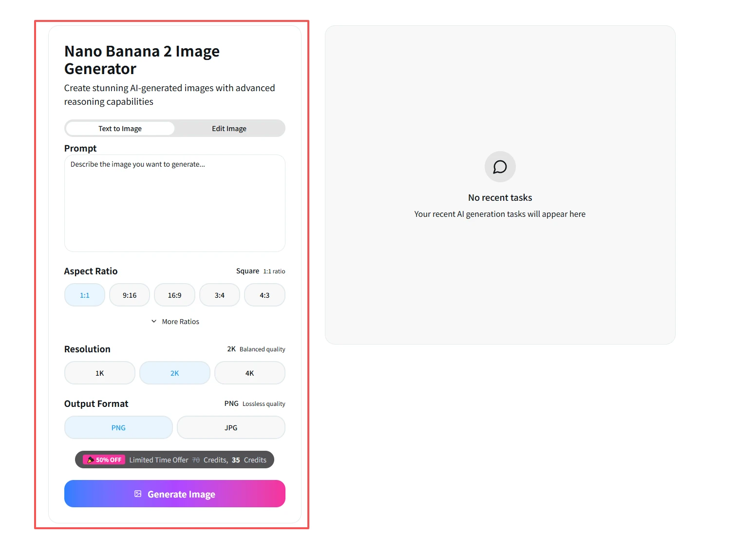Switch resolution to 4K
Image resolution: width=756 pixels, height=537 pixels.
tap(250, 373)
